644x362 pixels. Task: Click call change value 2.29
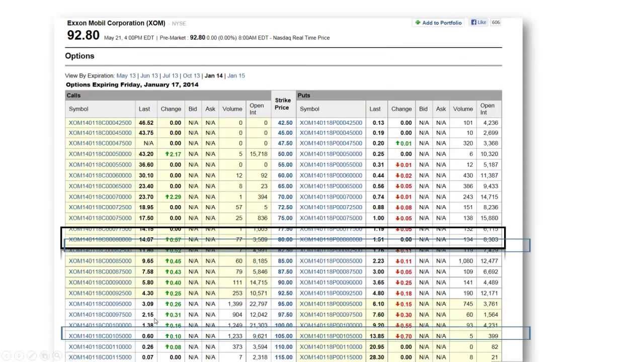point(173,197)
